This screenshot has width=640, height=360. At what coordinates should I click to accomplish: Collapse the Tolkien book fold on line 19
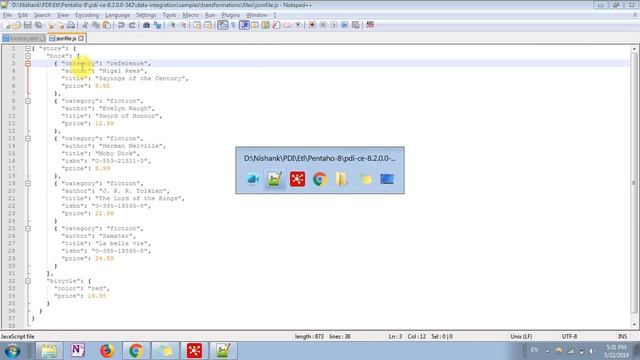28,184
